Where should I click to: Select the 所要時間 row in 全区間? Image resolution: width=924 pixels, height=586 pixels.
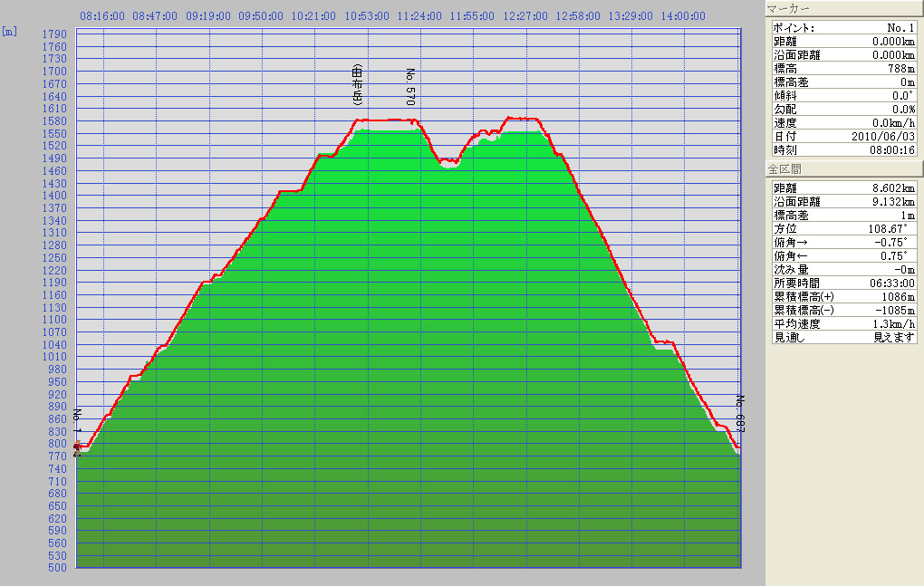click(x=842, y=283)
